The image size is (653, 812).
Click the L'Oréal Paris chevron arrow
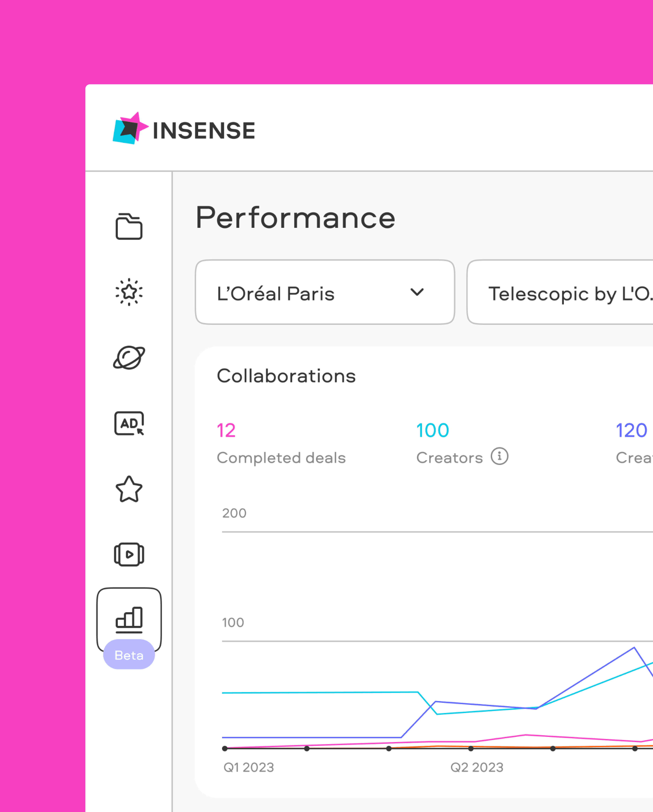coord(417,292)
